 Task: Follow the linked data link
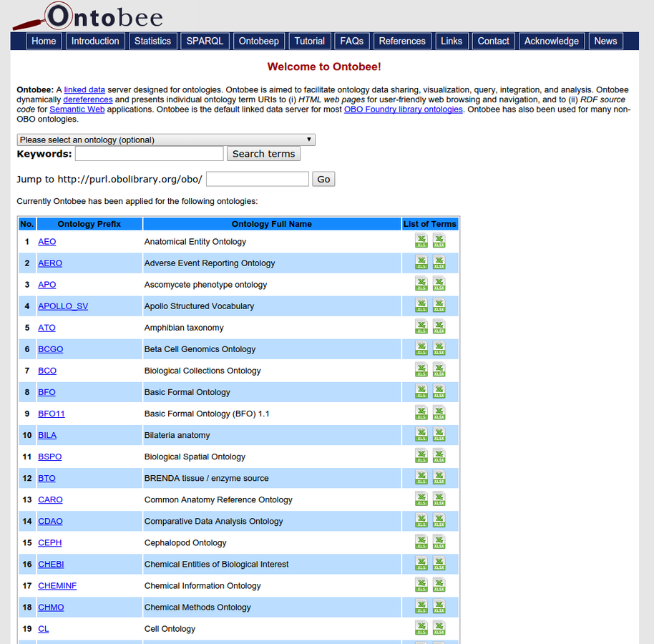tap(84, 89)
